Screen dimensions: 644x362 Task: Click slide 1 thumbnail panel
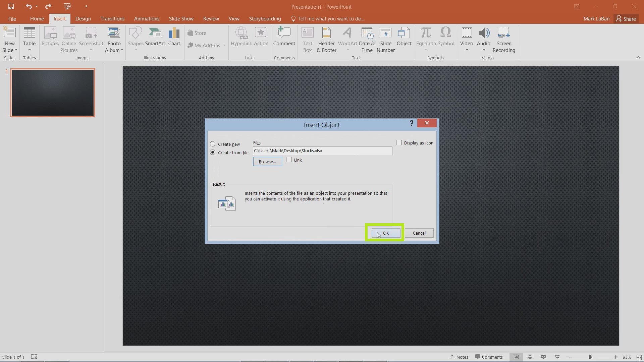click(53, 93)
